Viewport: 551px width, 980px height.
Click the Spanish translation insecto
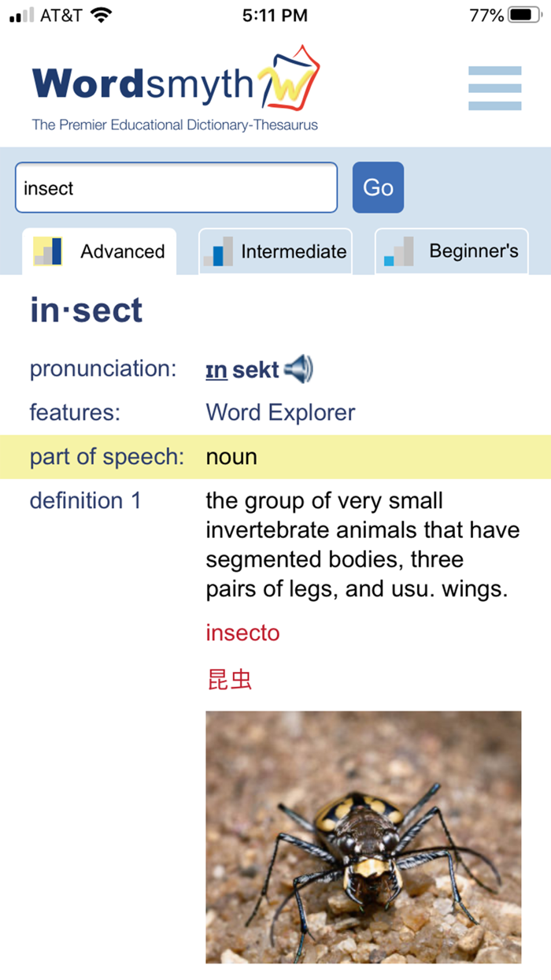(242, 632)
